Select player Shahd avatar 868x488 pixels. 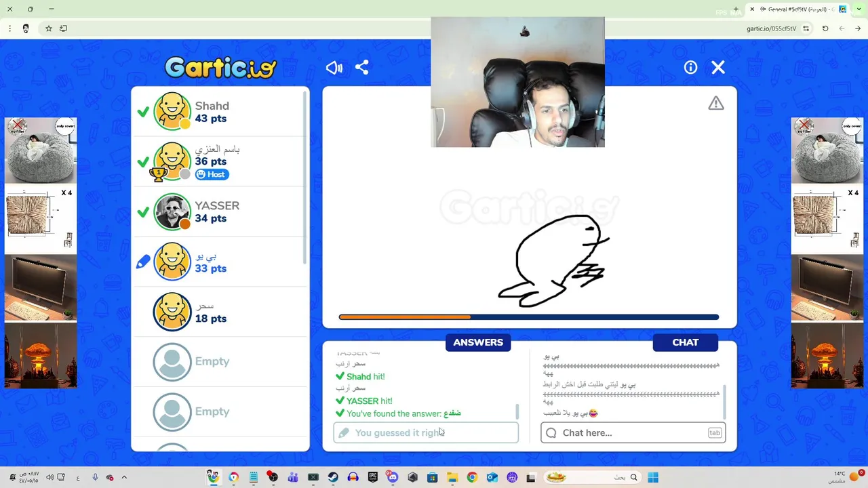(x=172, y=111)
